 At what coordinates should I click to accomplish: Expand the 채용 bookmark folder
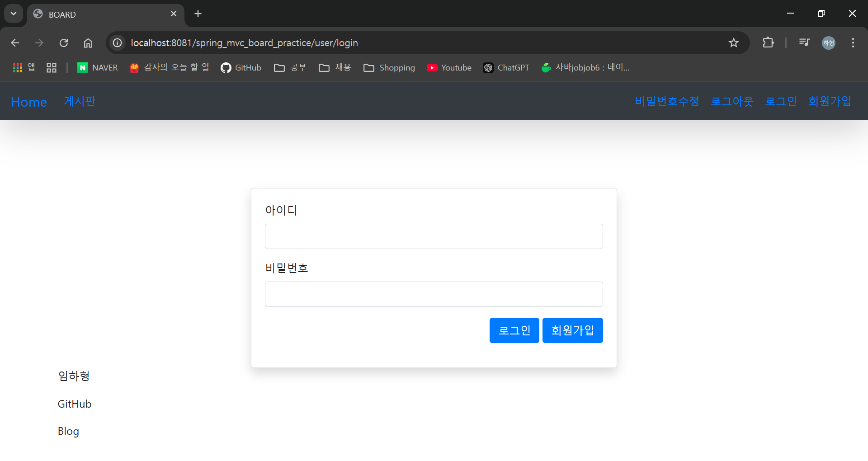(335, 68)
